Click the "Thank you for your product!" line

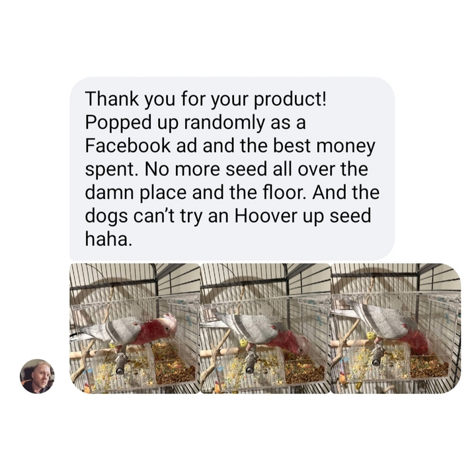click(206, 99)
